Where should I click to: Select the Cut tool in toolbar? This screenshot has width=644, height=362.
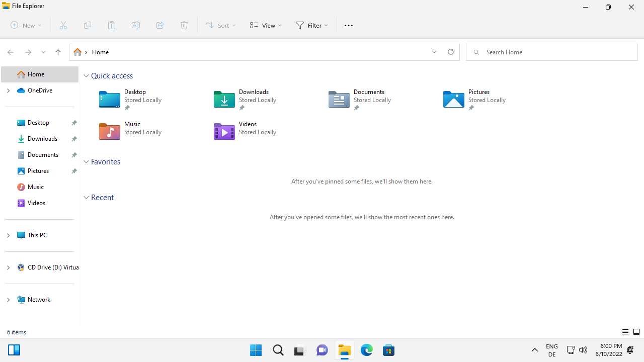63,25
